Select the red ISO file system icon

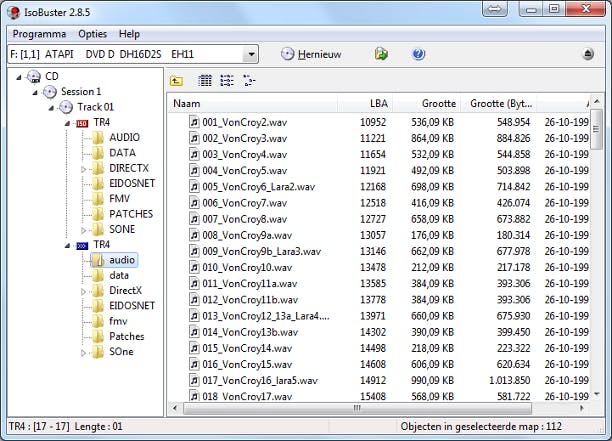pos(82,123)
